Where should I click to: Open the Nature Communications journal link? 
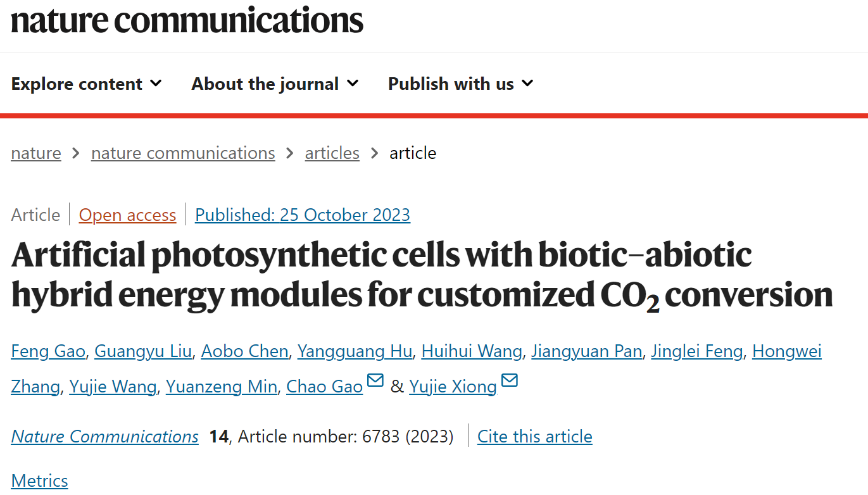coord(105,437)
